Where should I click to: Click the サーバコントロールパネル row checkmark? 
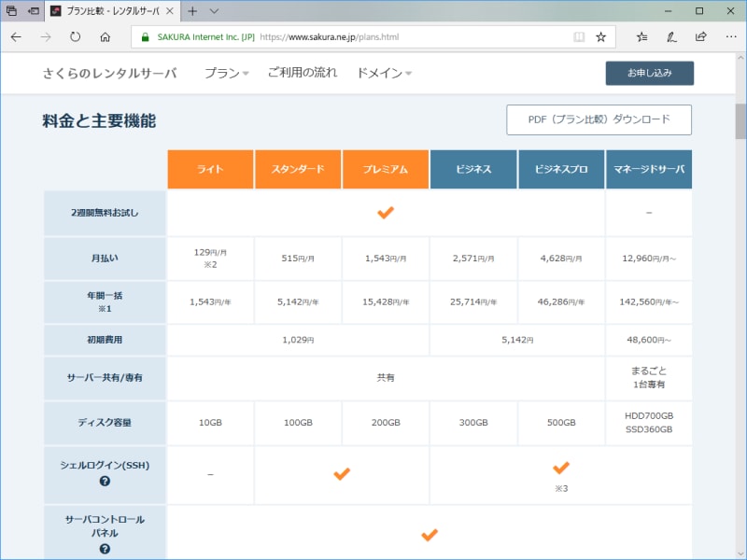pyautogui.click(x=430, y=535)
